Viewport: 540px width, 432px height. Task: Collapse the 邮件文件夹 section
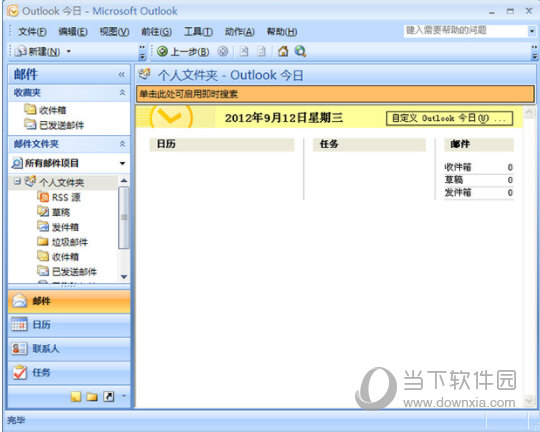point(122,144)
